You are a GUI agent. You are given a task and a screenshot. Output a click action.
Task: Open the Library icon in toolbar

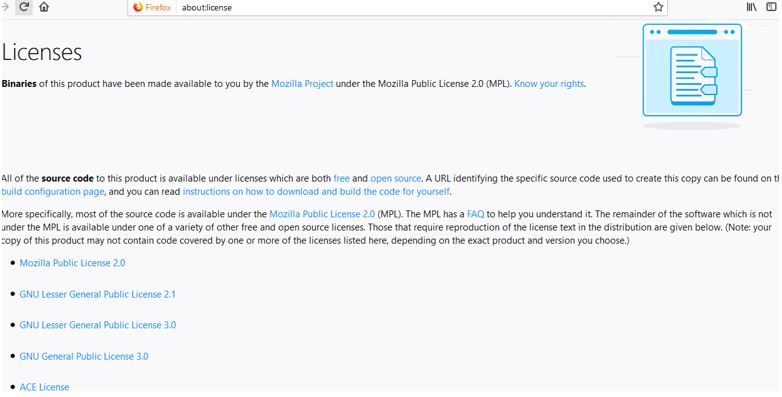[751, 7]
